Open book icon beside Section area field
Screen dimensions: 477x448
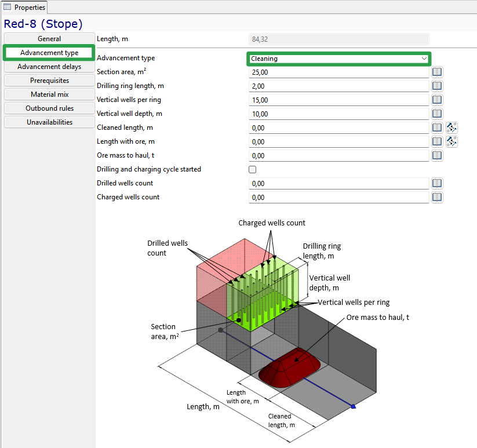pyautogui.click(x=437, y=72)
